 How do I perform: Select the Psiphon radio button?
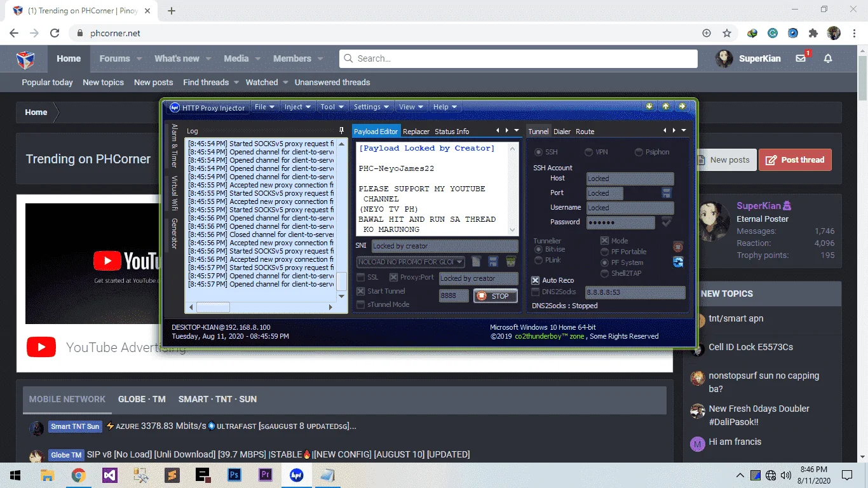coord(639,152)
